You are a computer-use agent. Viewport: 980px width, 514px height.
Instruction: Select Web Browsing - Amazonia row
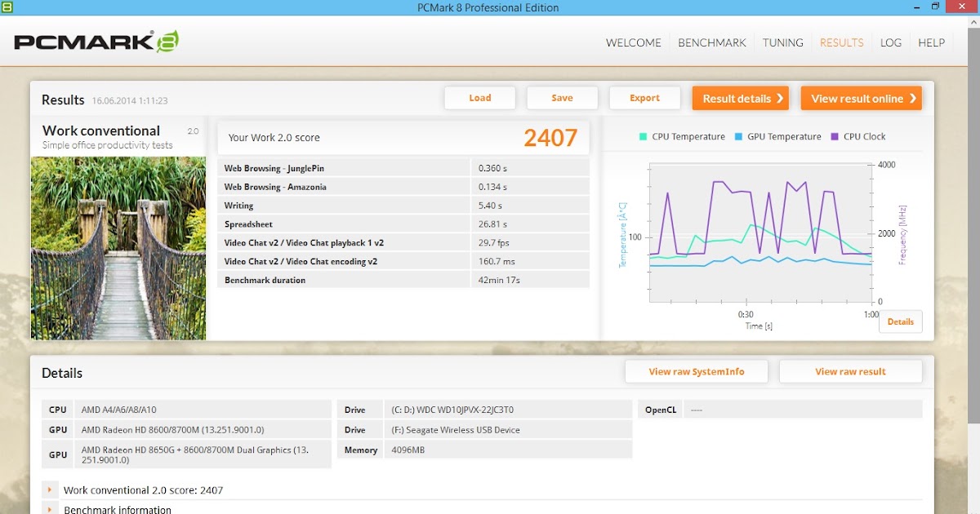pyautogui.click(x=403, y=187)
